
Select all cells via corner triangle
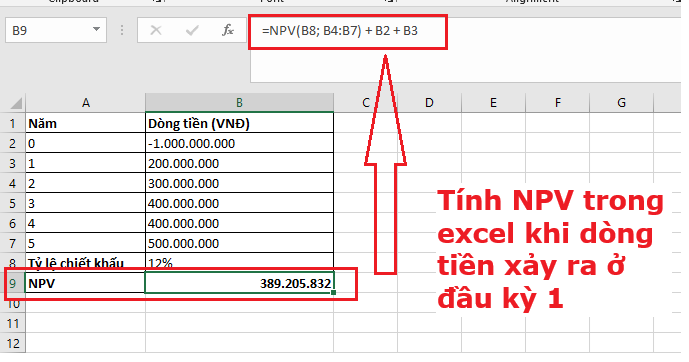click(16, 103)
